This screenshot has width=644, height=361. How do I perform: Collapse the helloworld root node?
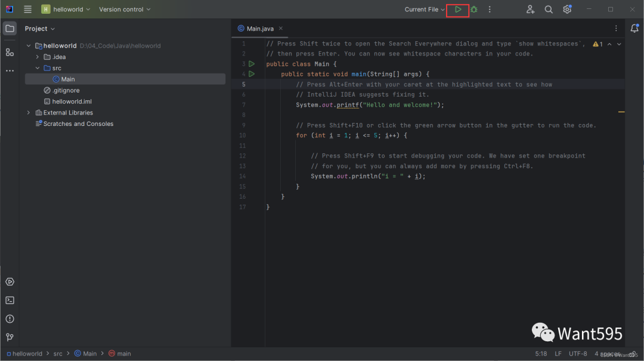[29, 45]
